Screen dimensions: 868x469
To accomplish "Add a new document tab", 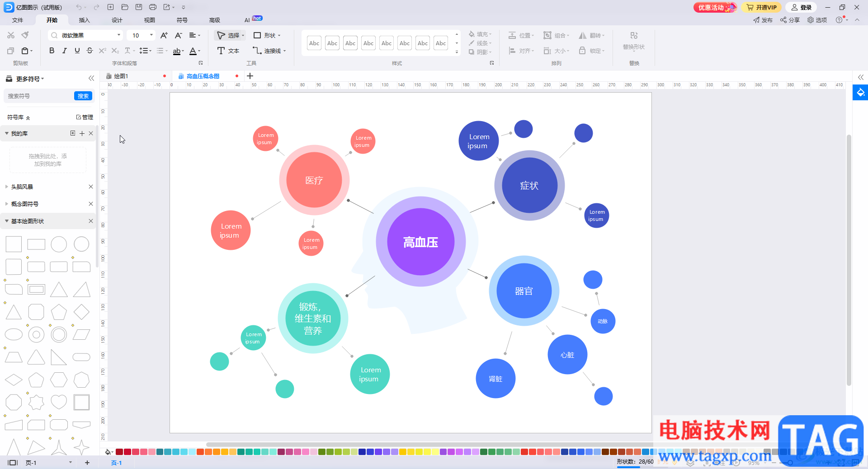I will pos(250,76).
